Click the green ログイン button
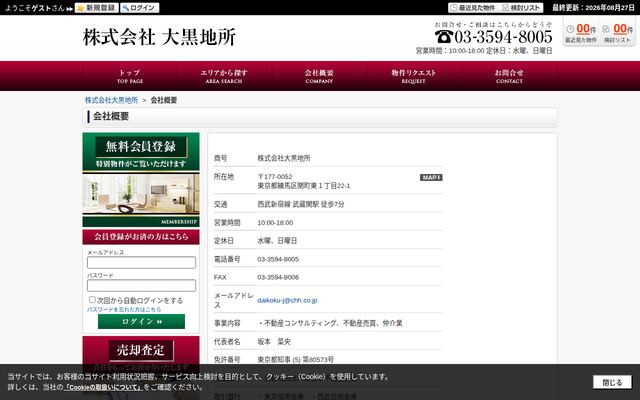Screen dimensions: 640x400 click(141, 321)
